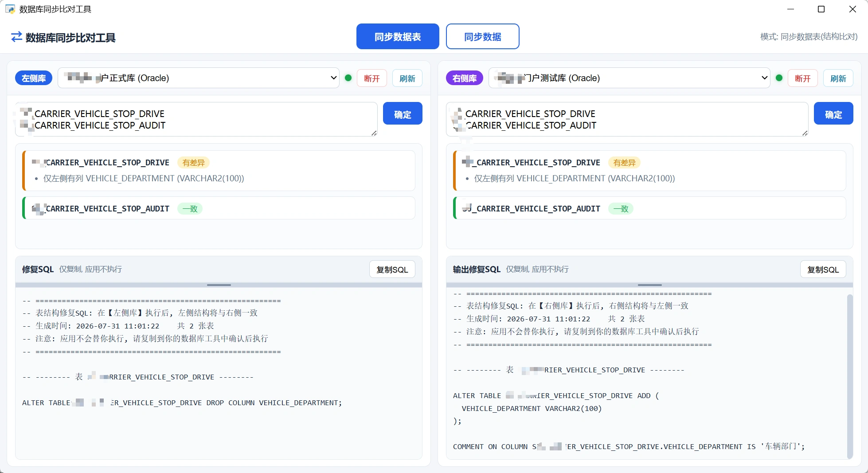Click the left database green connection status dot
This screenshot has height=473, width=868.
coord(348,78)
